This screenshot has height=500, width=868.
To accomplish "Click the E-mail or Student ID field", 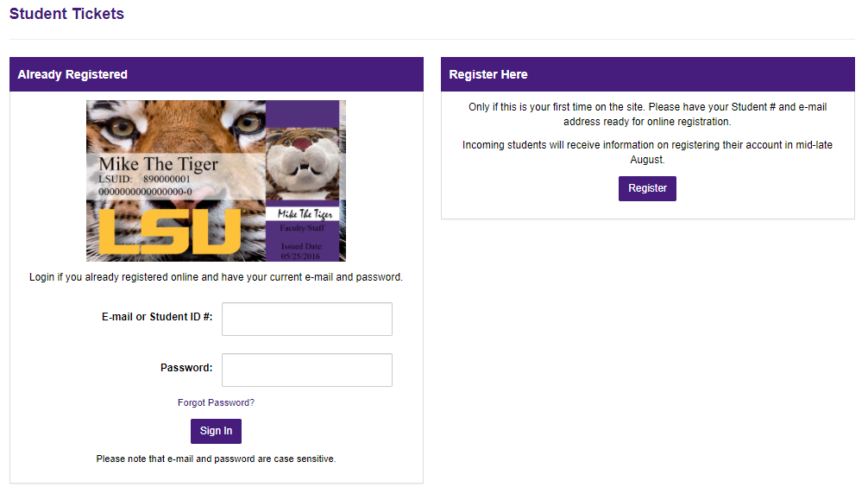I will (x=306, y=319).
